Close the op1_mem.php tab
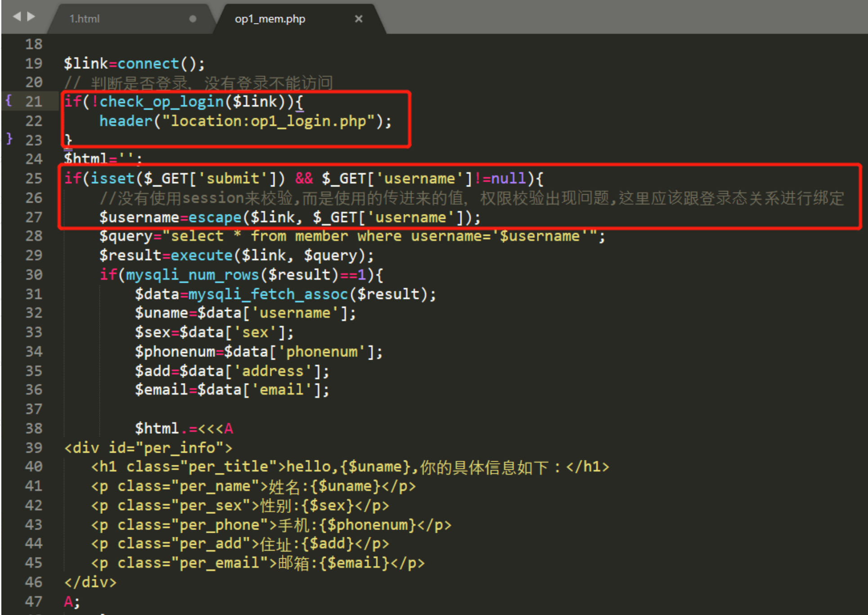The image size is (868, 615). 358,19
